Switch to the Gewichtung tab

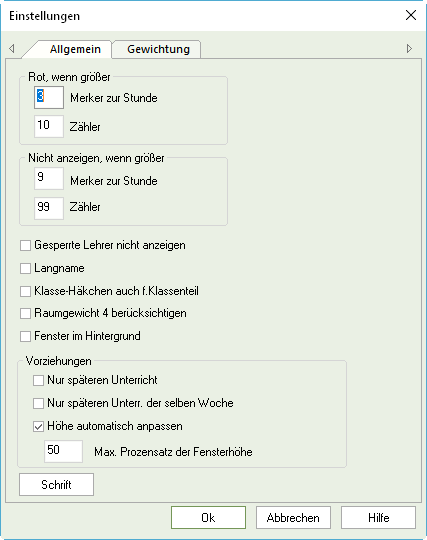[158, 49]
